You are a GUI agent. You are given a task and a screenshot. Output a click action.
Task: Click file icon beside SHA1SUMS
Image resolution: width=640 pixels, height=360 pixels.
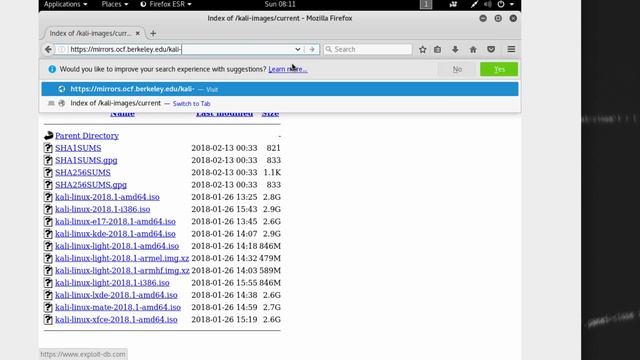tap(48, 148)
